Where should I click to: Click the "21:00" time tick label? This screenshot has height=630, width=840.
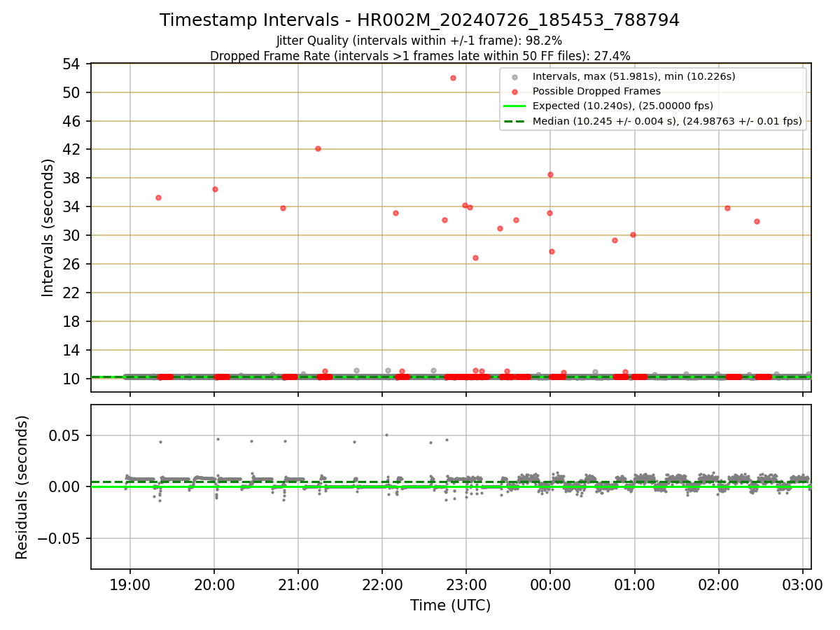pyautogui.click(x=298, y=584)
